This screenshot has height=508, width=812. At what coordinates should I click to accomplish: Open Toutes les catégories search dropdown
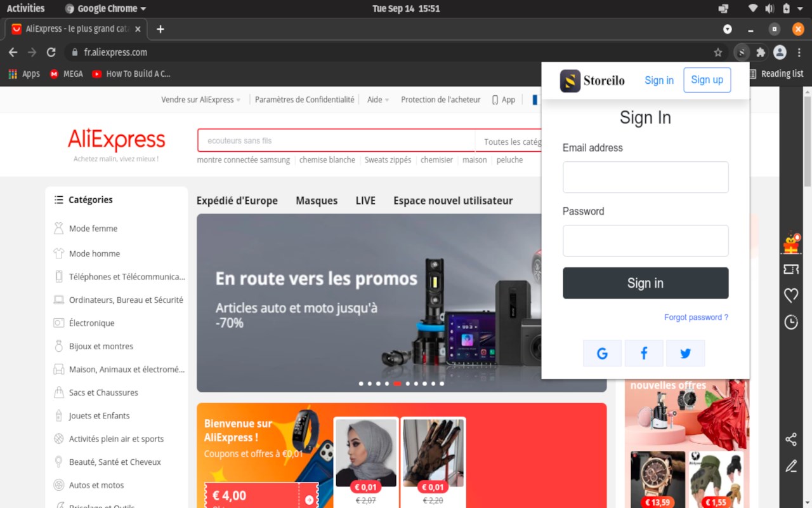pos(513,142)
